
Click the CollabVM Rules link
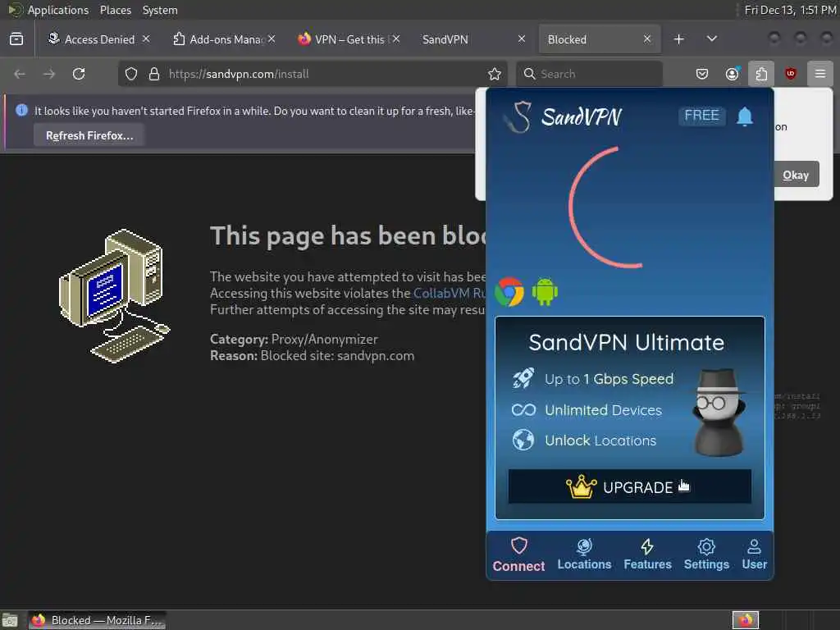(450, 294)
